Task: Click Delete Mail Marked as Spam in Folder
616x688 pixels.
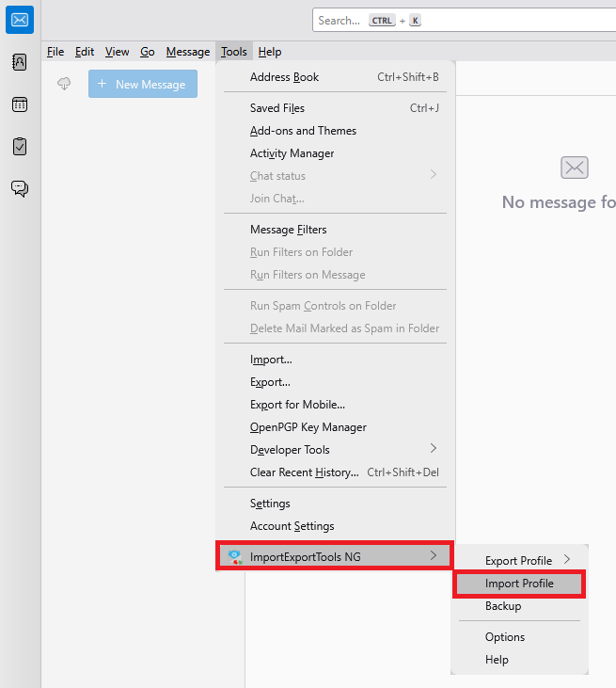Action: 336,328
